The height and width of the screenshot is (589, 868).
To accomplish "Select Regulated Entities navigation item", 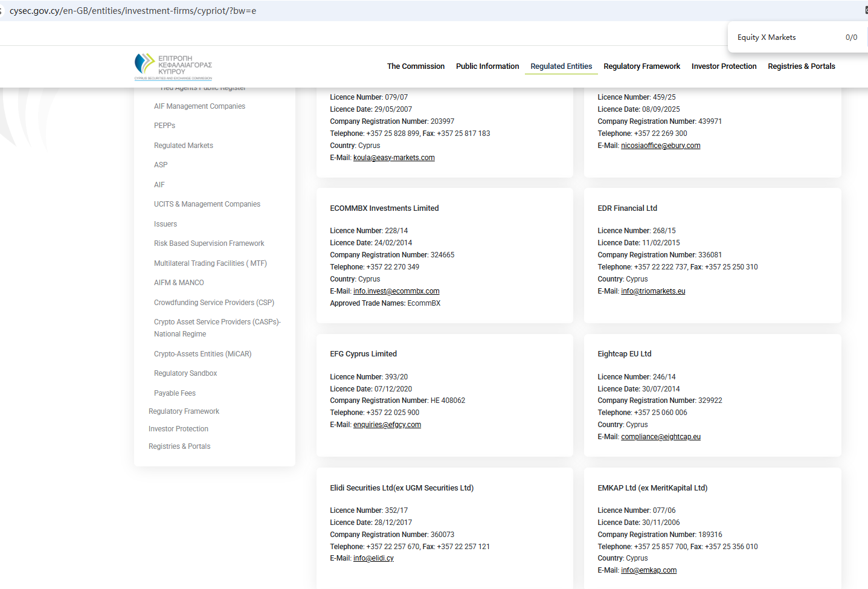I will pyautogui.click(x=561, y=66).
